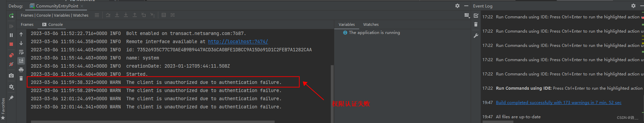The height and width of the screenshot is (123, 644).
Task: Close the CommunityEntryPoint debug tab
Action: pos(82,6)
